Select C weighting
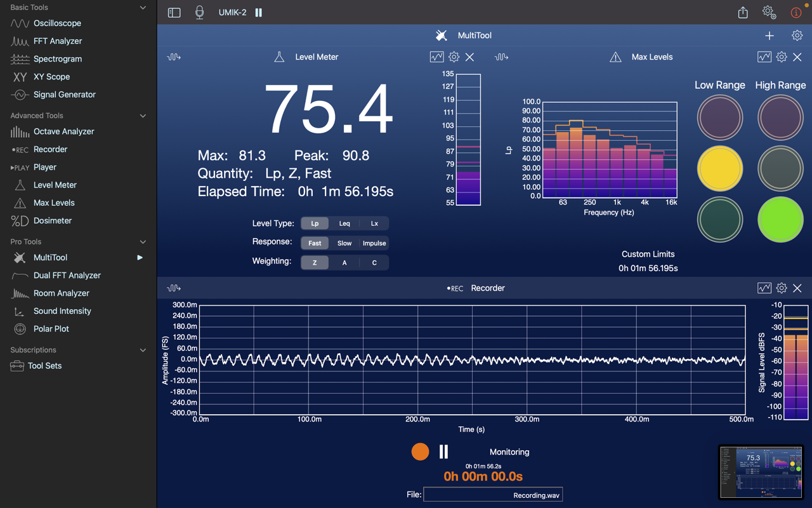The image size is (812, 508). click(374, 263)
